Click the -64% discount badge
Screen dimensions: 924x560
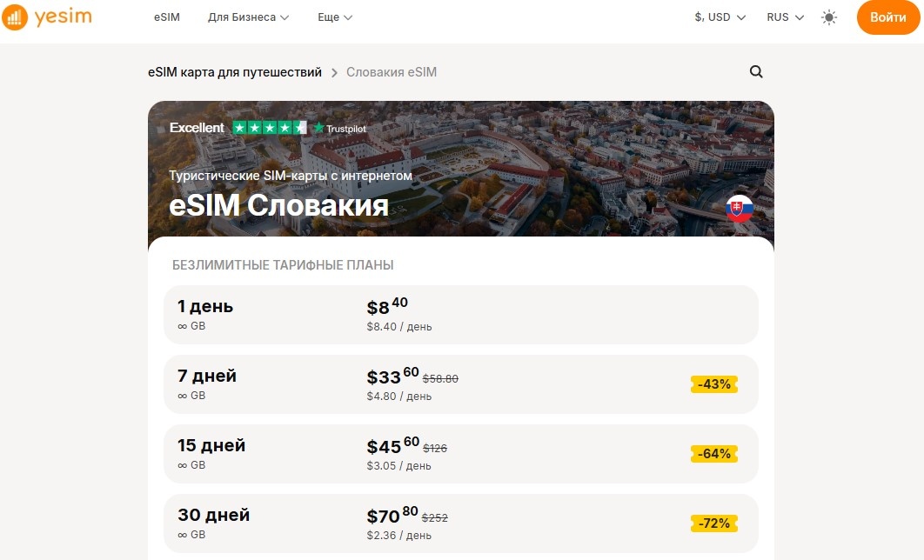pyautogui.click(x=713, y=453)
